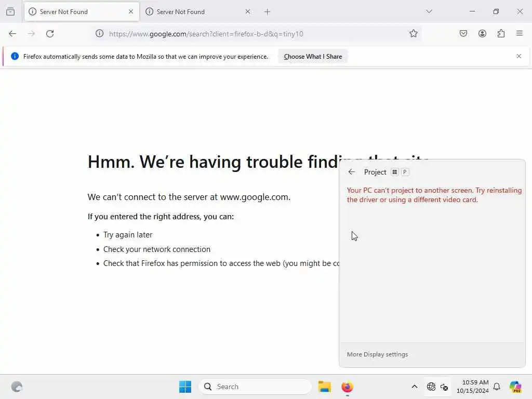The width and height of the screenshot is (532, 399).
Task: Launch Copilot preview from the taskbar
Action: coord(515,387)
